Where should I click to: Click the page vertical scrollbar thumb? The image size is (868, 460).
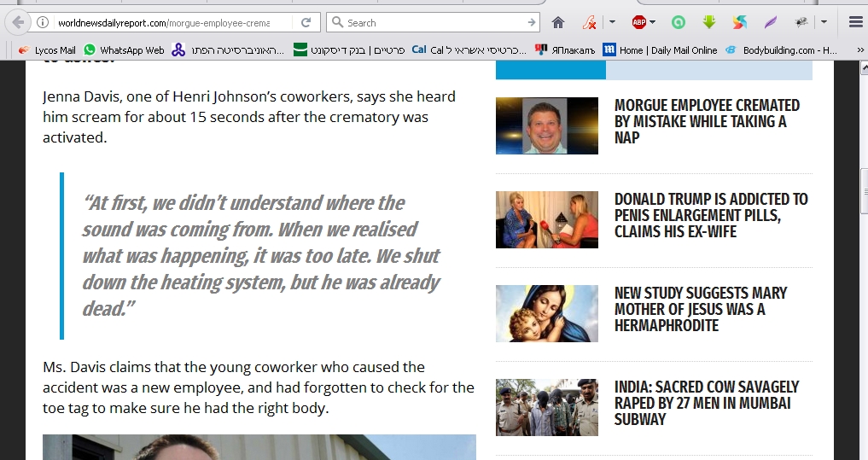[864, 191]
